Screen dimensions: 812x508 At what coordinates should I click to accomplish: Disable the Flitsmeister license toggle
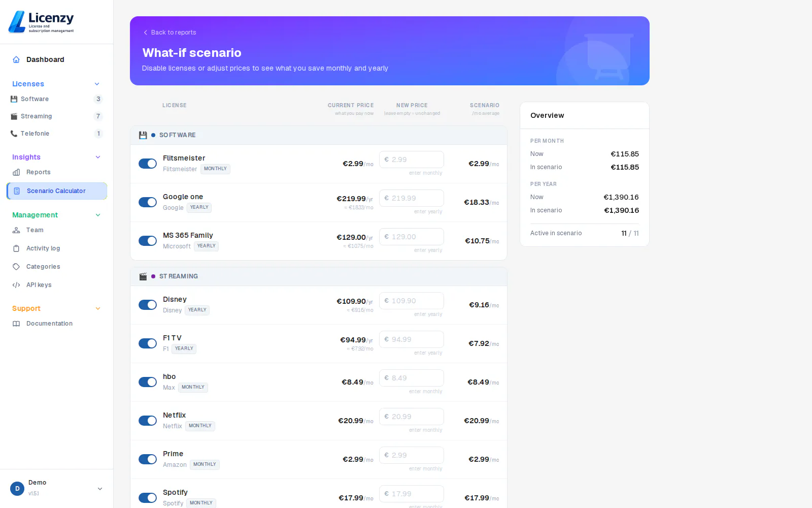(x=148, y=164)
